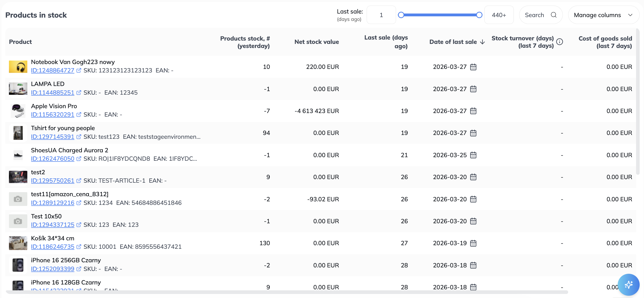Sort by Last sale days ago header

386,42
